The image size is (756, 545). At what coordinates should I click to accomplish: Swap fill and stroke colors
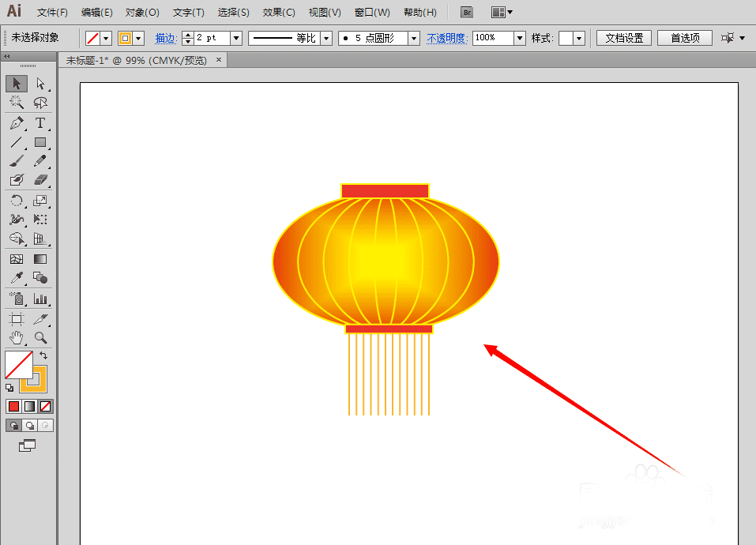43,355
